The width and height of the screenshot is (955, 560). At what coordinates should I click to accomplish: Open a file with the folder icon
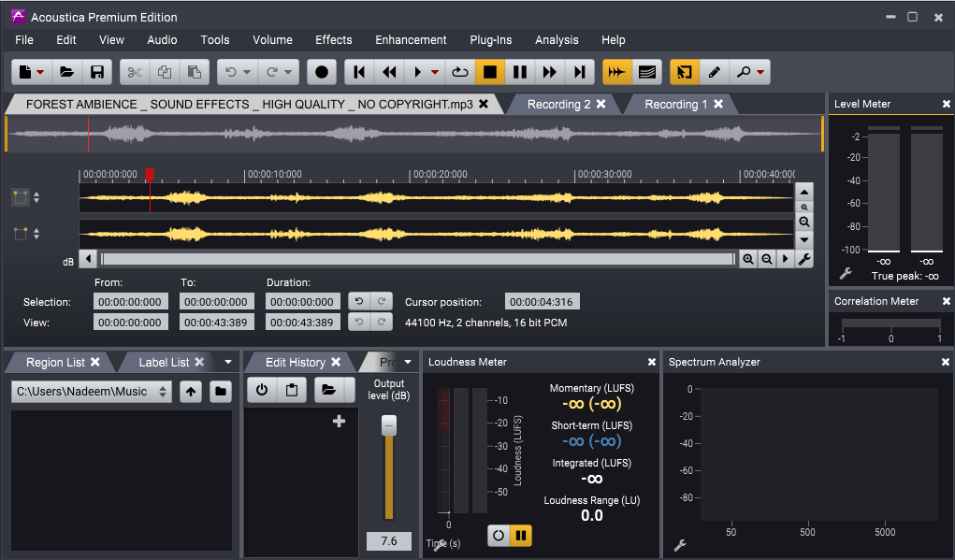67,72
